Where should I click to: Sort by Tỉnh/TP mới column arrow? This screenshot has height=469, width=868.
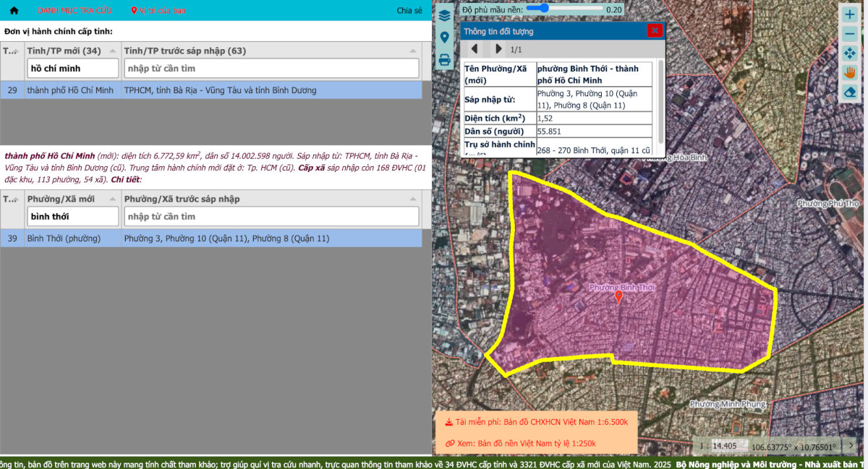click(x=113, y=51)
